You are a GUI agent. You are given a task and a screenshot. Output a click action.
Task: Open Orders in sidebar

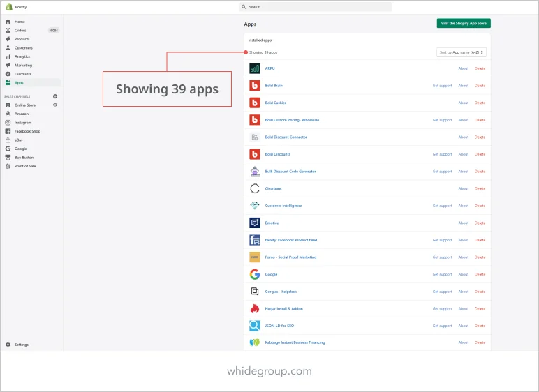(x=20, y=30)
